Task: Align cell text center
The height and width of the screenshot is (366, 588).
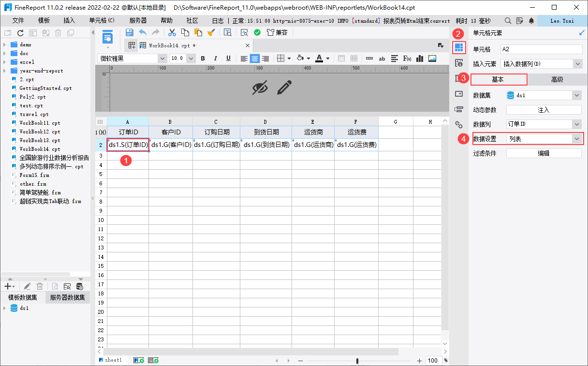Action: click(x=254, y=59)
